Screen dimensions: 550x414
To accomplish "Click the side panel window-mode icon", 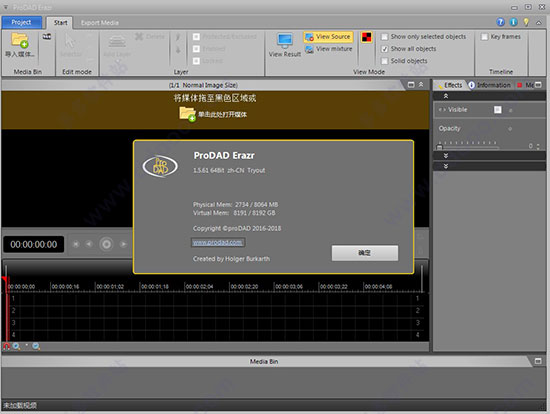I will [x=538, y=85].
